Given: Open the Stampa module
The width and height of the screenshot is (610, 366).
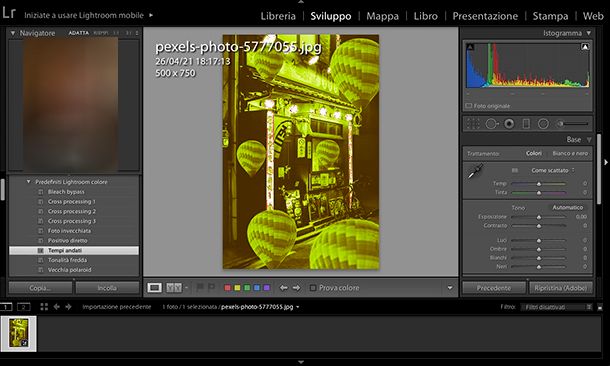Looking at the screenshot, I should point(550,16).
